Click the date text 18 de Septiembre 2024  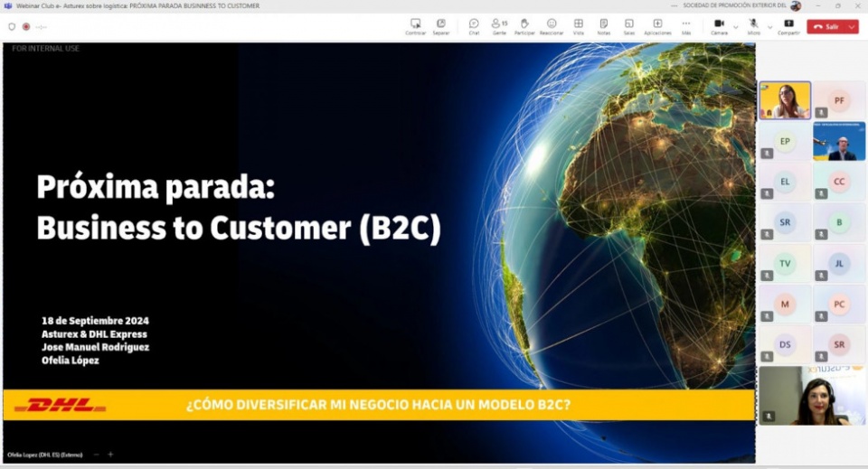pyautogui.click(x=95, y=321)
